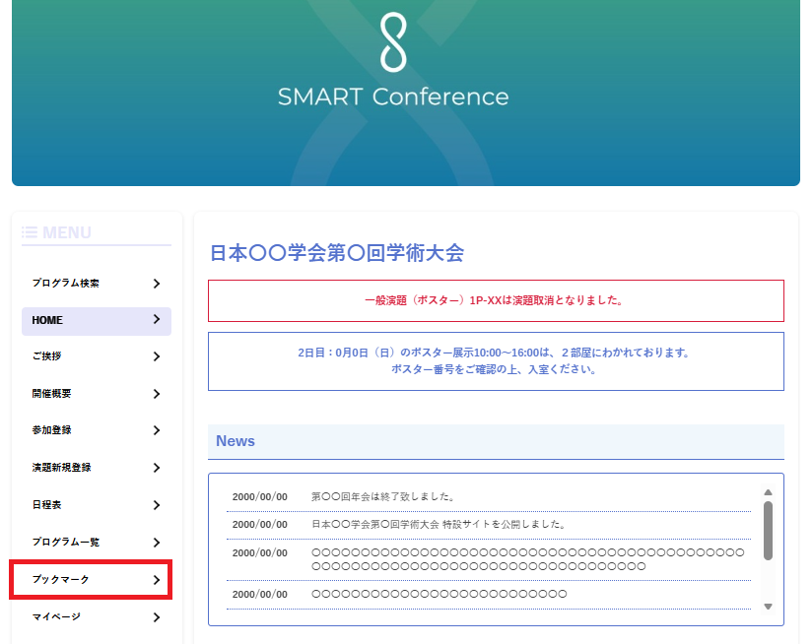Click chevron arrow beside プログラム検索
Image resolution: width=812 pixels, height=644 pixels.
[157, 284]
